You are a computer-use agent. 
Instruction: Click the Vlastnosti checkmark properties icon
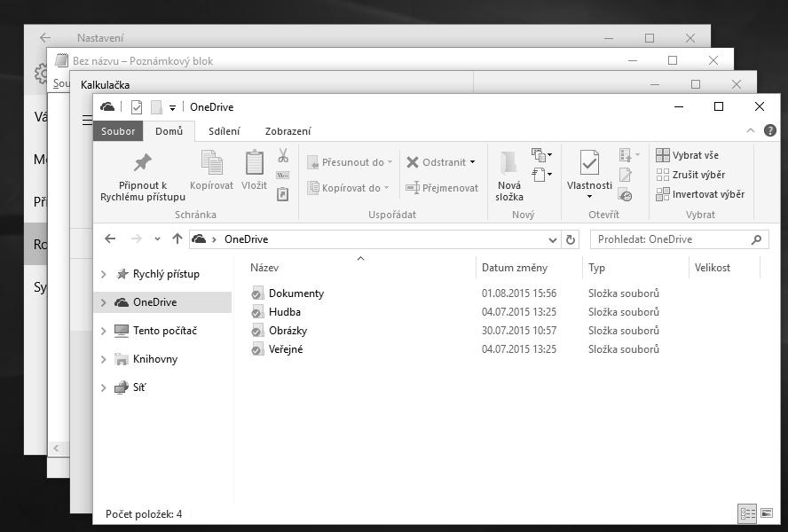point(589,163)
